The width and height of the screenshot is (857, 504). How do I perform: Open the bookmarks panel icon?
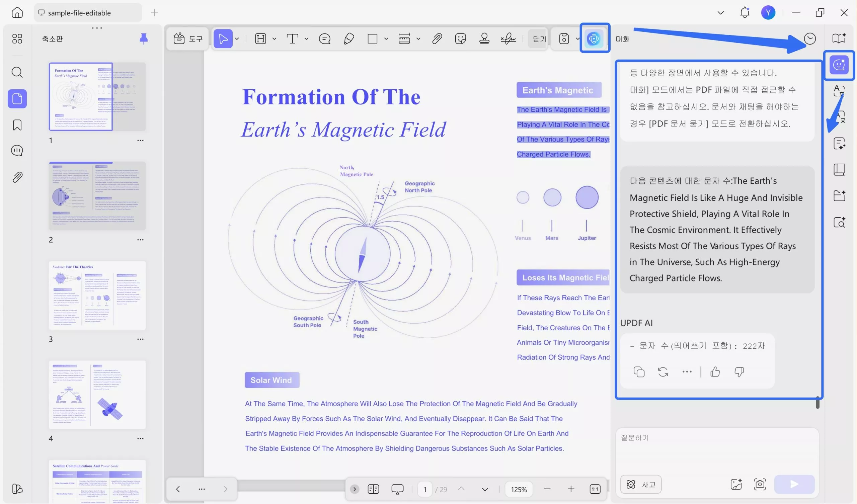[17, 125]
